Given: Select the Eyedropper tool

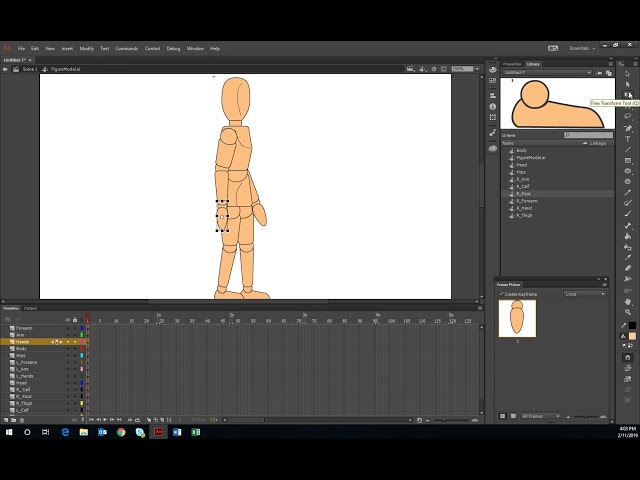Looking at the screenshot, I should 627,258.
